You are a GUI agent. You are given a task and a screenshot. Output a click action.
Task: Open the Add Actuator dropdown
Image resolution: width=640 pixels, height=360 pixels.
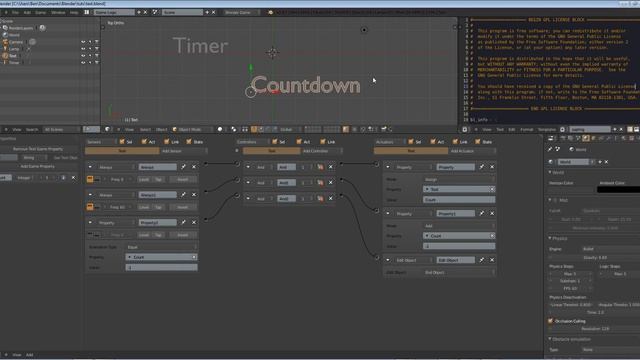pyautogui.click(x=472, y=151)
